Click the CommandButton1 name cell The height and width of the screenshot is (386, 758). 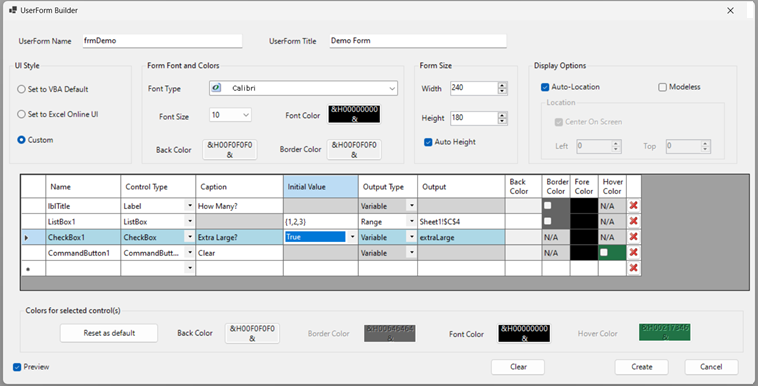[83, 252]
